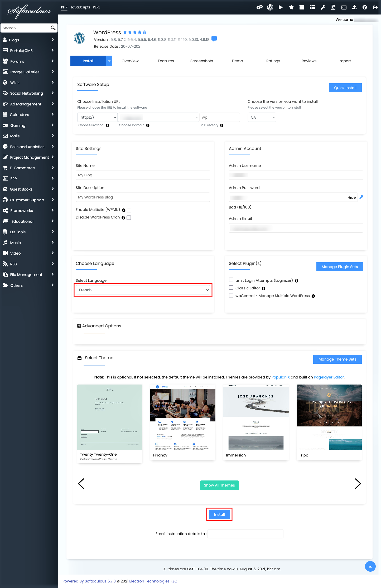Click Manage Plugin Sets button

[x=340, y=267]
